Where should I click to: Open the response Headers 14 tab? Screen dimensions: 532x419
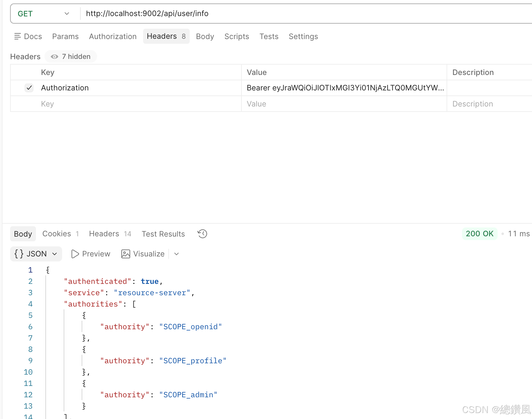[110, 234]
